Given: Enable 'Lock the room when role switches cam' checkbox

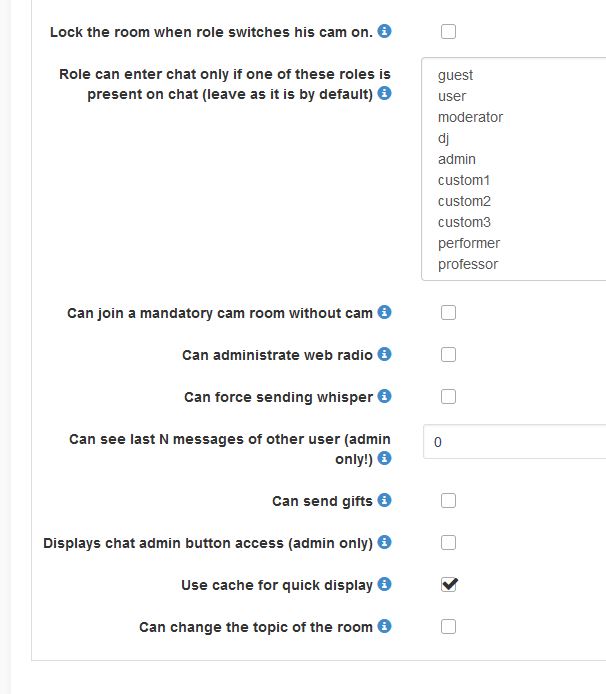Looking at the screenshot, I should tap(449, 32).
